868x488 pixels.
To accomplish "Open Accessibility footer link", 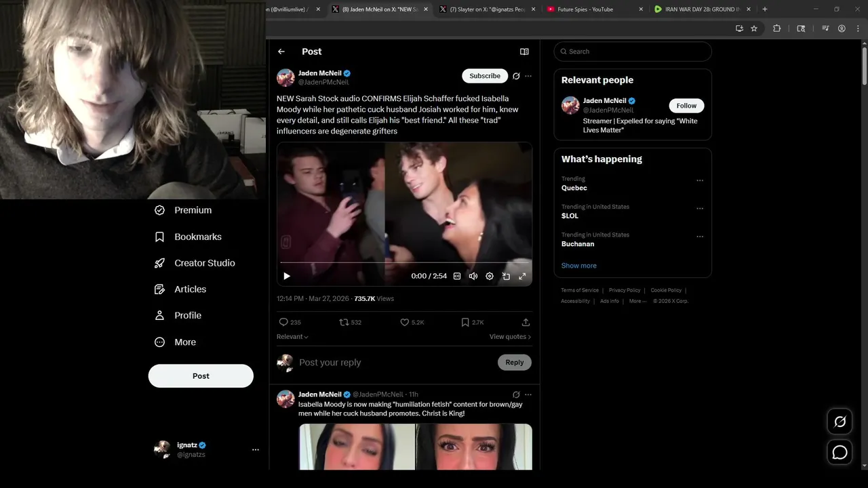I will click(x=575, y=301).
